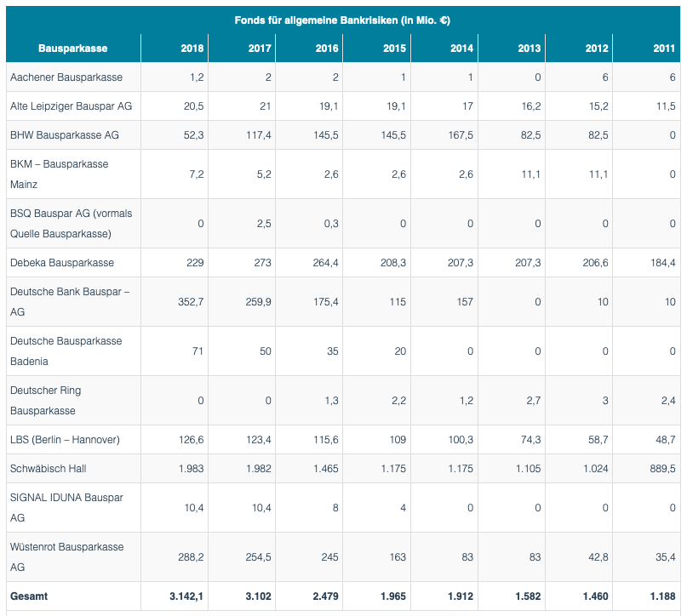Select the 2014 column header
687x616 pixels.
(x=461, y=48)
